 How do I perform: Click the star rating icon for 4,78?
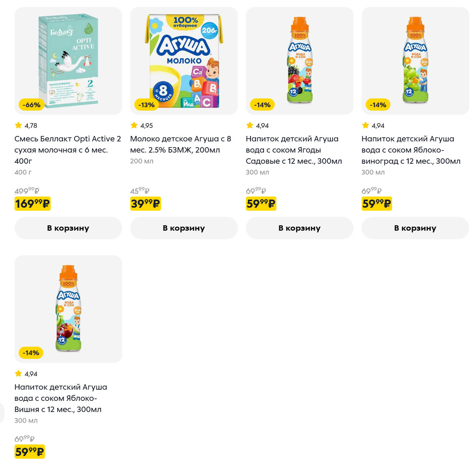coord(18,125)
